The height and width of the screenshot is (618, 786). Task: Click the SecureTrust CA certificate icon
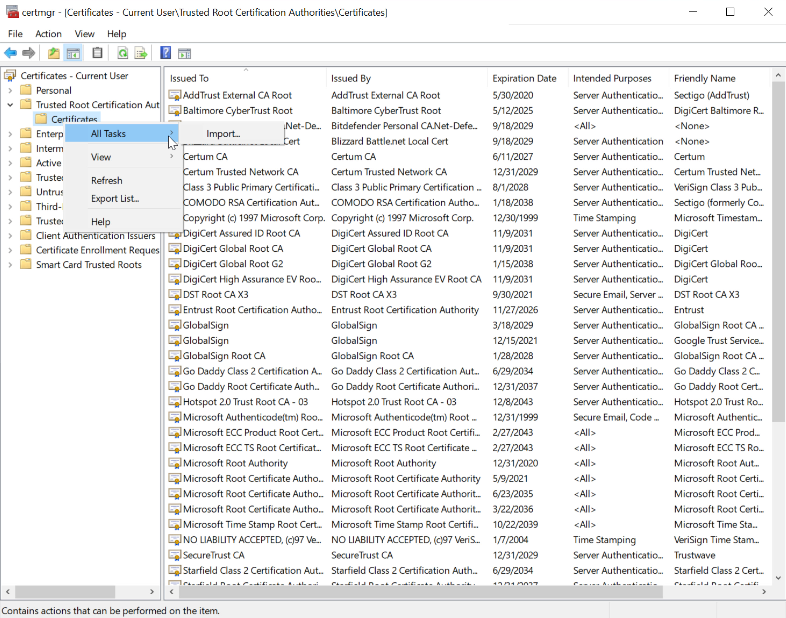coord(175,555)
